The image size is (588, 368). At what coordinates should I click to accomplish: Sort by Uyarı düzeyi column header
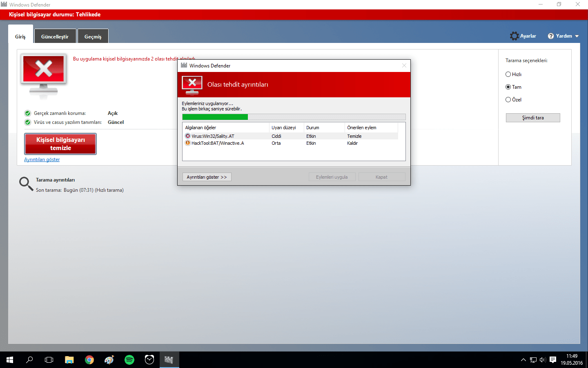pyautogui.click(x=287, y=128)
